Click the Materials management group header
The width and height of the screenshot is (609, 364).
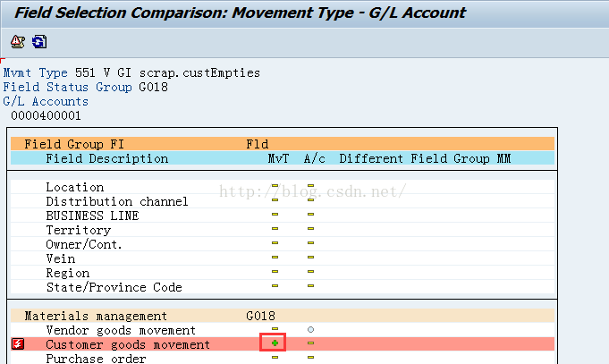coord(283,316)
